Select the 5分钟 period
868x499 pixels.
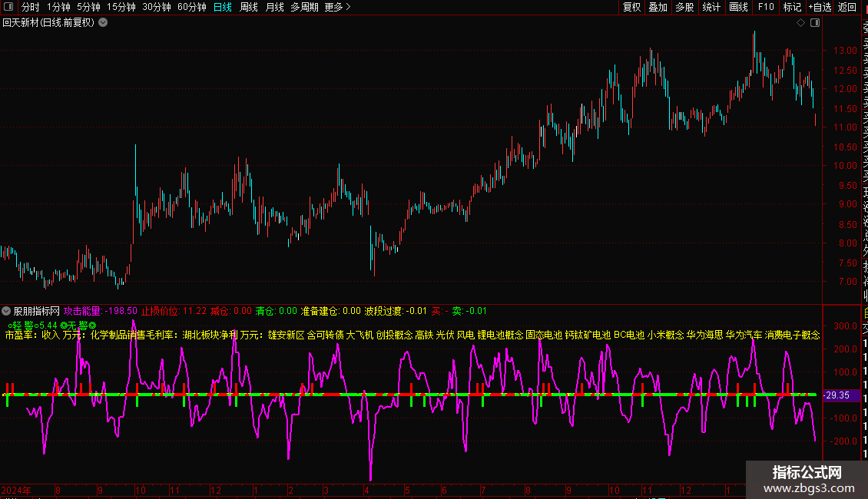88,7
